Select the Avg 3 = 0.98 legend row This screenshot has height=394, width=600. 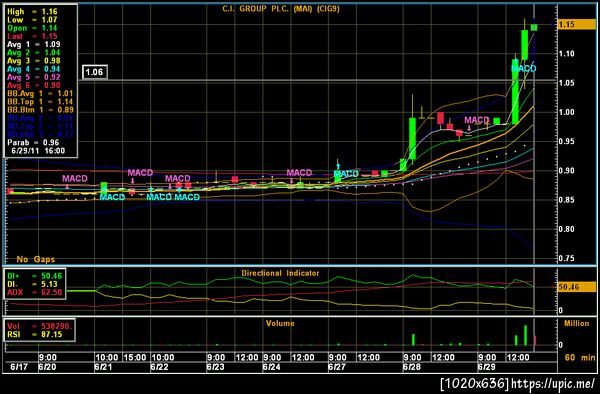point(34,60)
